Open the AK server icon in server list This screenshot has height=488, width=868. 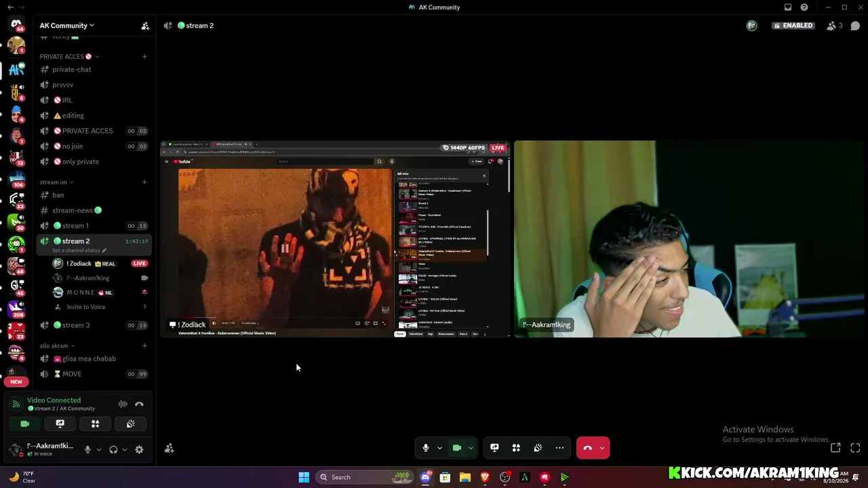16,69
